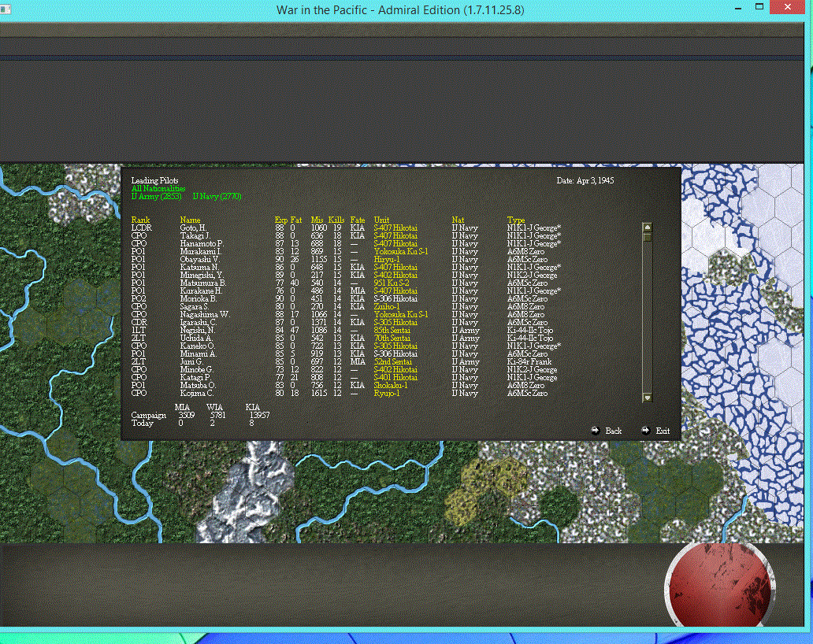
Task: Select pilot name Negishi, N.
Action: pyautogui.click(x=198, y=330)
